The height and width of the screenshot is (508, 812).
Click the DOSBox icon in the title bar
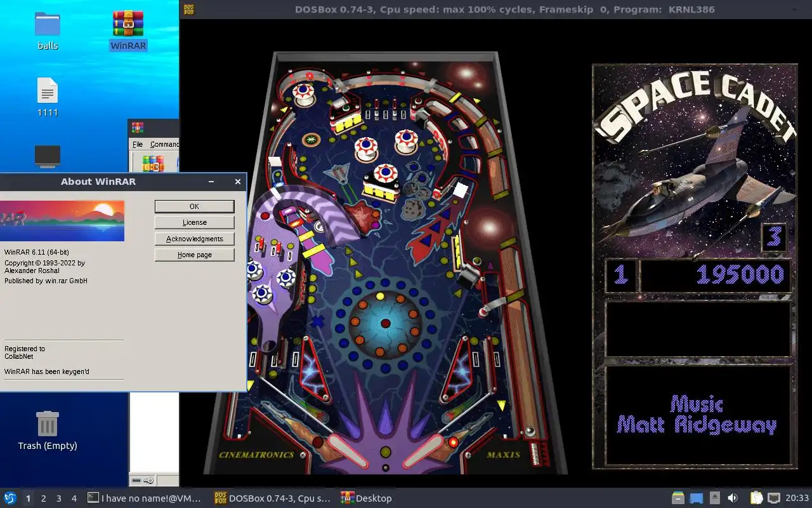[x=189, y=9]
